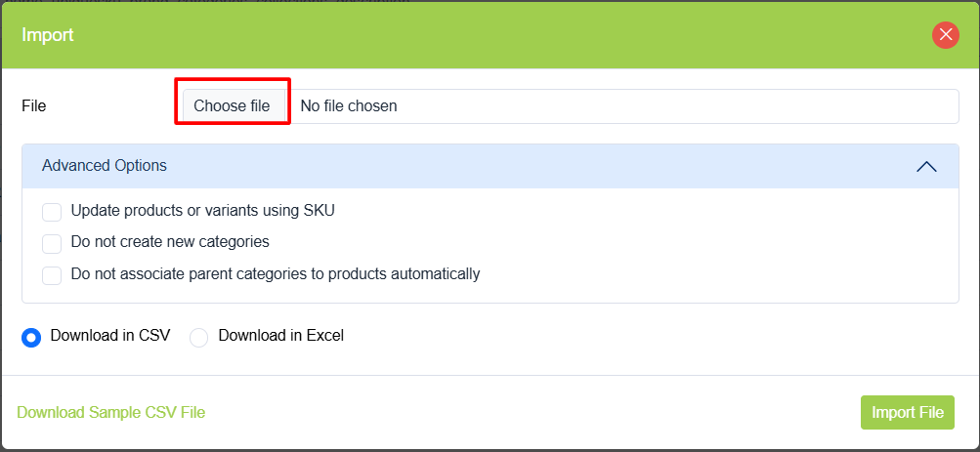Check Do not associate parent categories checkbox

coord(52,275)
